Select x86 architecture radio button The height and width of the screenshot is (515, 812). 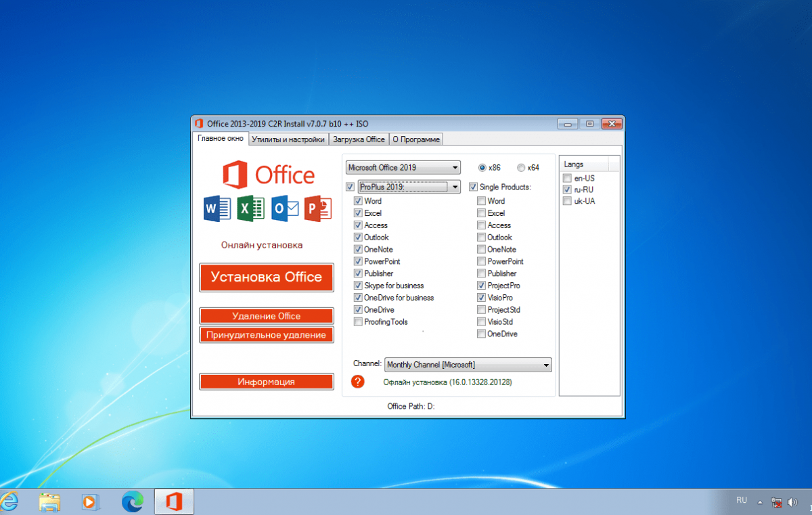point(482,168)
